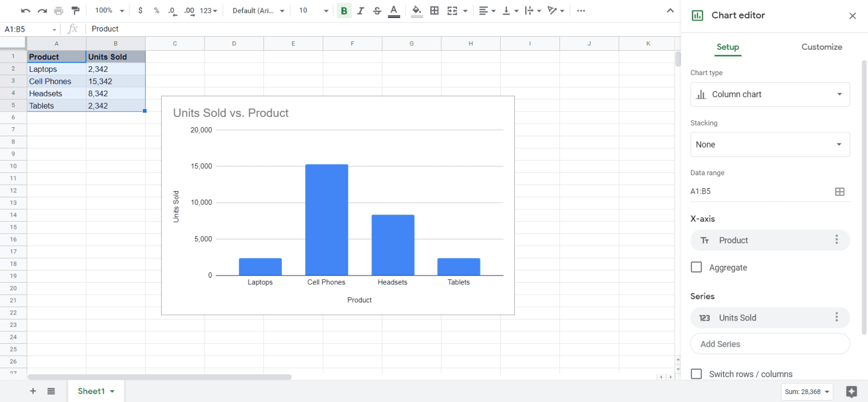Screen dimensions: 868x402
Task: Toggle bold formatting in the toolbar
Action: [x=344, y=10]
